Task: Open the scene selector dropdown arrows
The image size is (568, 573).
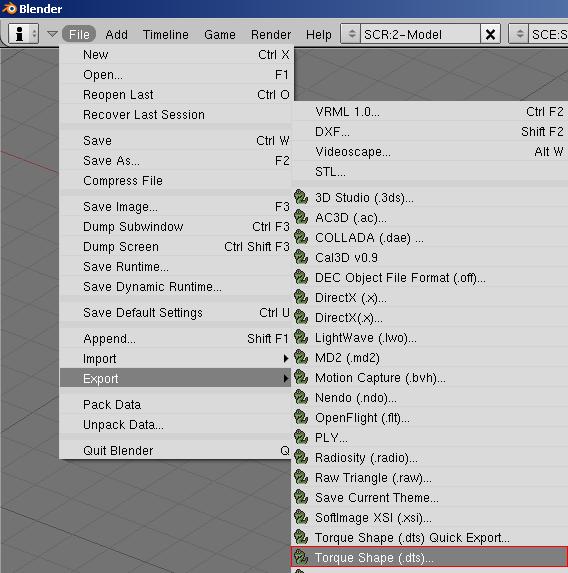Action: click(519, 34)
